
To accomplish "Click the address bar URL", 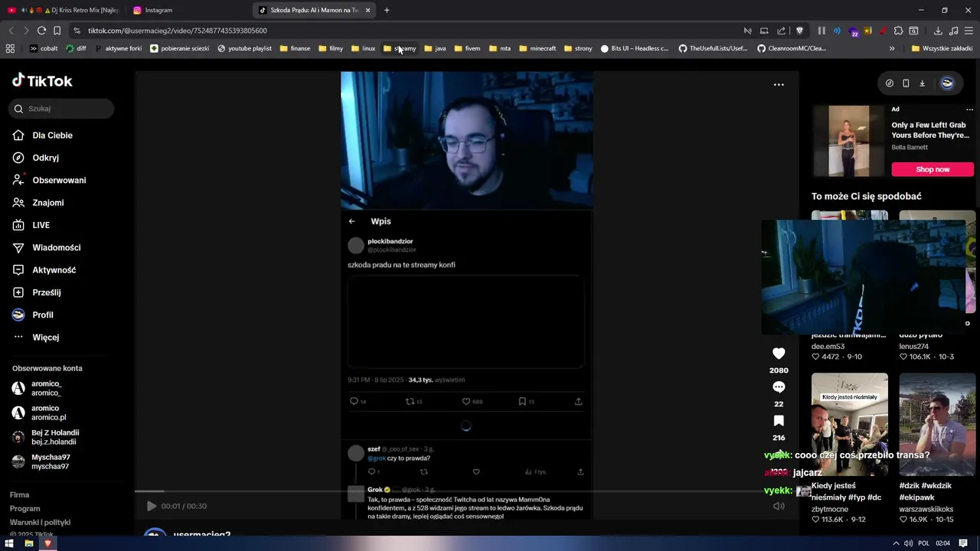I will coord(177,31).
